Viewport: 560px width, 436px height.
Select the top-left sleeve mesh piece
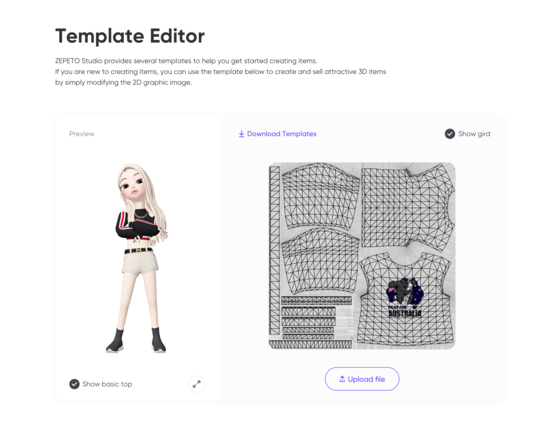(x=320, y=196)
